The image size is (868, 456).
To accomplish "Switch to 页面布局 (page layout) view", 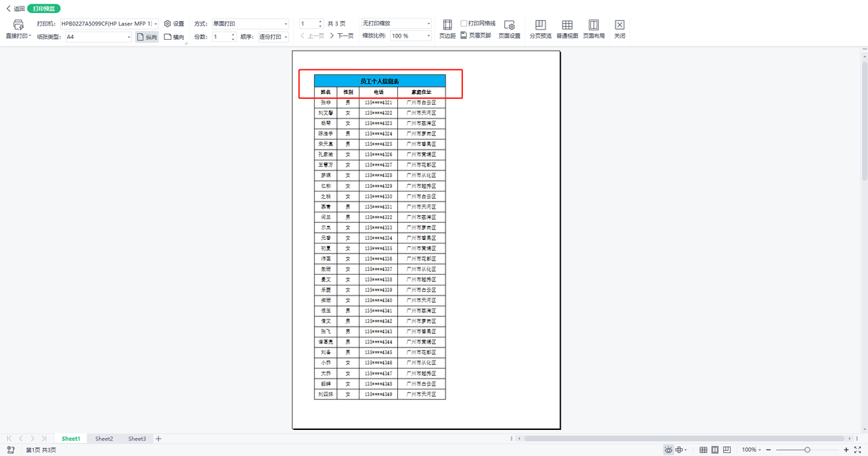I will pos(593,29).
